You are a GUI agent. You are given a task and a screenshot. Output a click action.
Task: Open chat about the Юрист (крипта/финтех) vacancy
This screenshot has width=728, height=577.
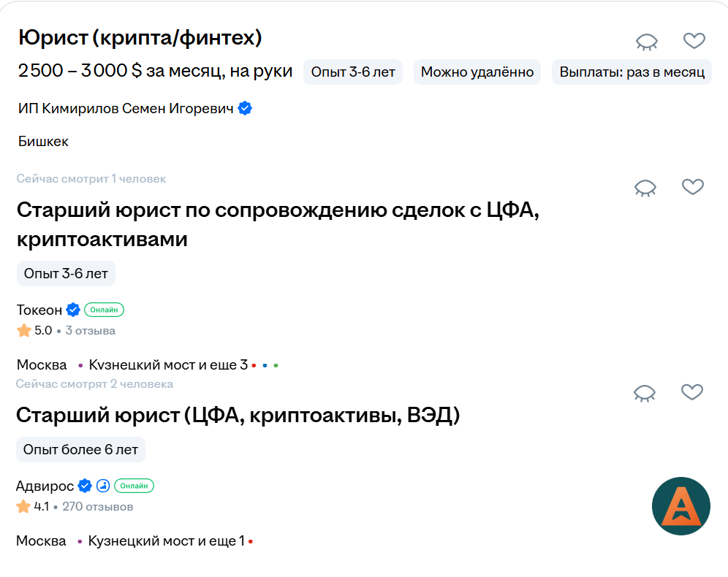(x=646, y=42)
